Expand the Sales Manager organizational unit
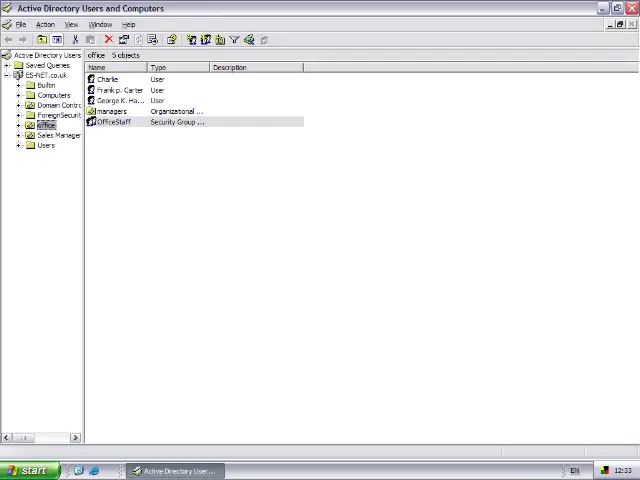This screenshot has height=480, width=640. tap(18, 135)
